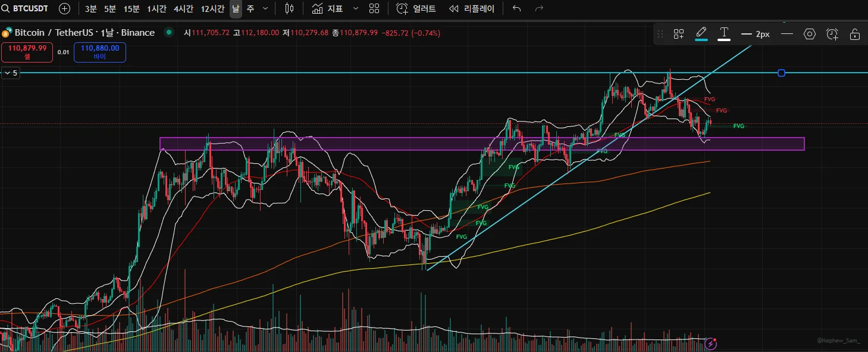Switch to the 3분 interval
Screen dimensions: 868x352
click(x=91, y=9)
